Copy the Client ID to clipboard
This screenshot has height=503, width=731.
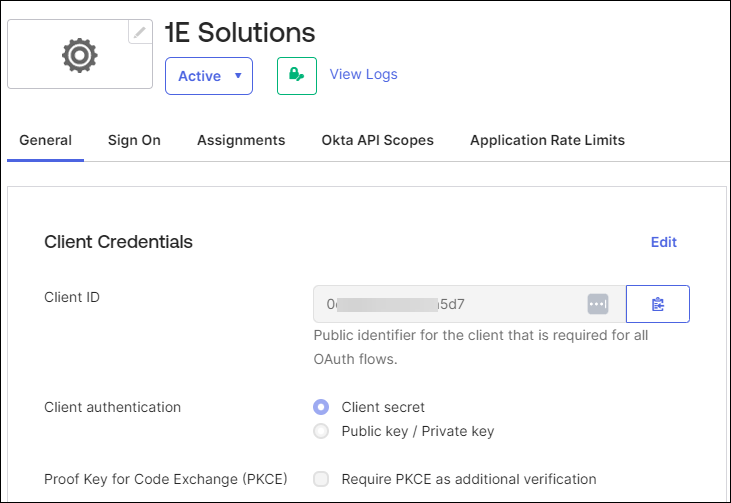[x=657, y=304]
